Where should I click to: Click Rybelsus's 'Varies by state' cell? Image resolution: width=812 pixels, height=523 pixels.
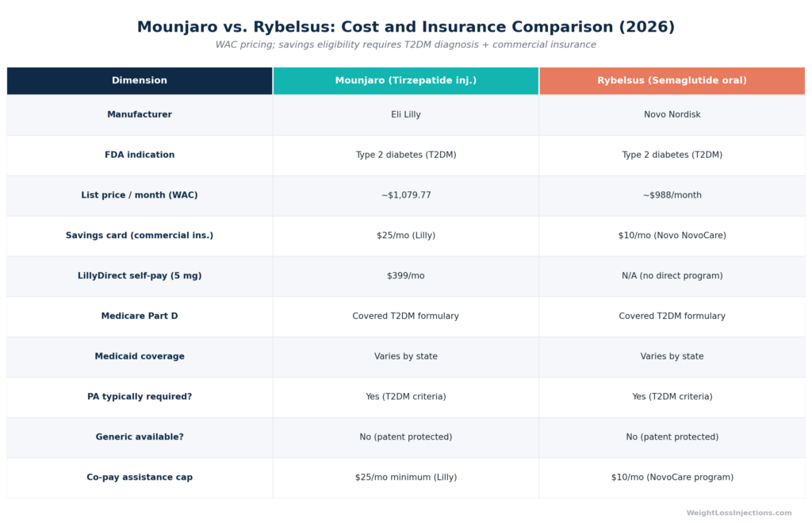(x=672, y=356)
